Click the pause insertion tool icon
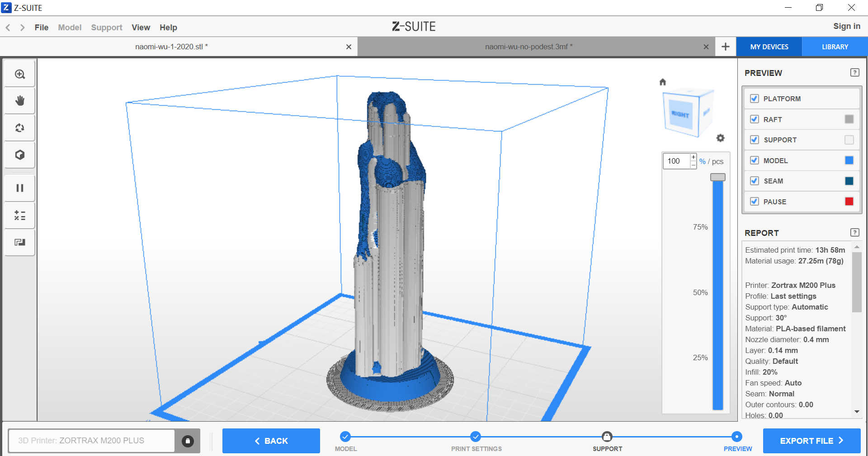Image resolution: width=868 pixels, height=456 pixels. coord(20,188)
